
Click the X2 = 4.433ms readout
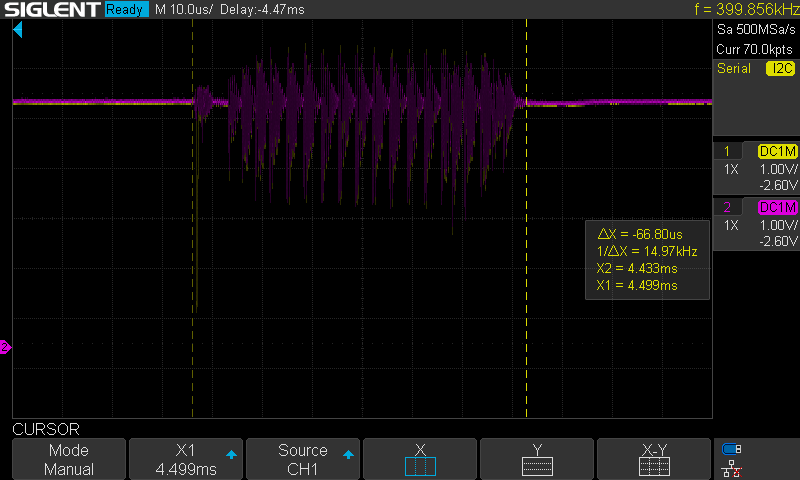click(x=637, y=268)
